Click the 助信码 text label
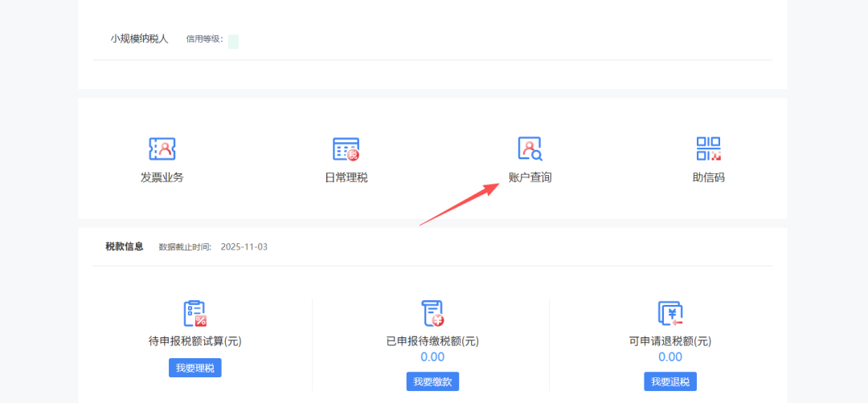Screen dimensions: 868x403 pyautogui.click(x=708, y=177)
